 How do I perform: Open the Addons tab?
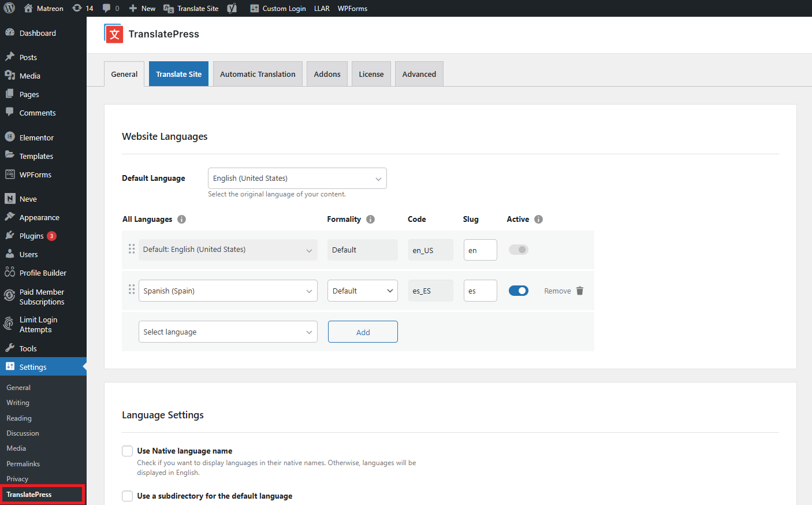[x=327, y=74]
